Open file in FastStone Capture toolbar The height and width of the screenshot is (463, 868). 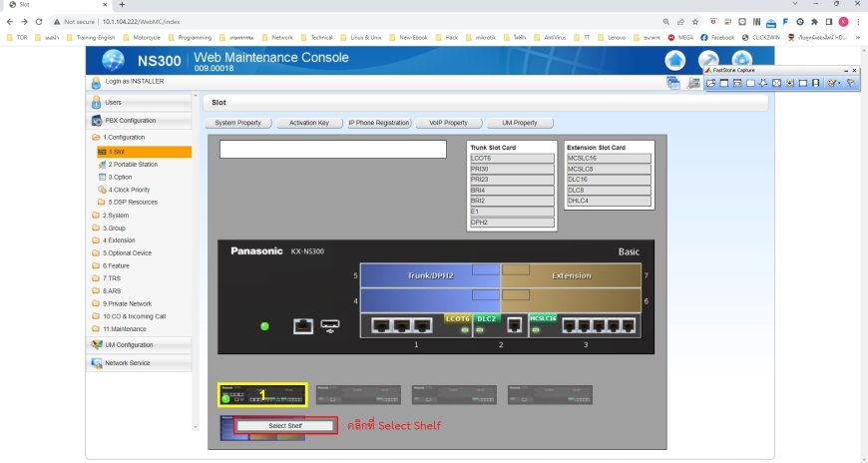(710, 83)
